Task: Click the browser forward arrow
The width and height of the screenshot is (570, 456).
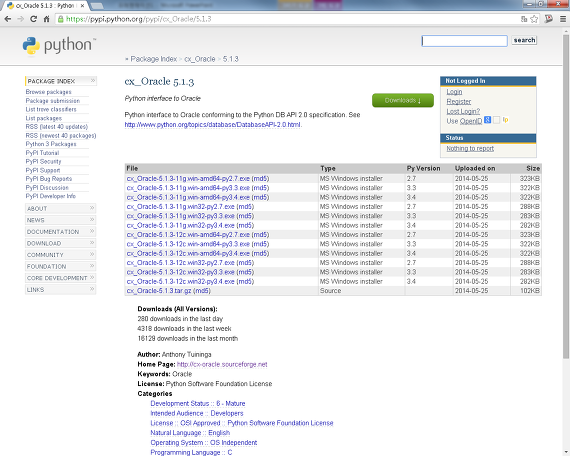Action: pos(21,19)
